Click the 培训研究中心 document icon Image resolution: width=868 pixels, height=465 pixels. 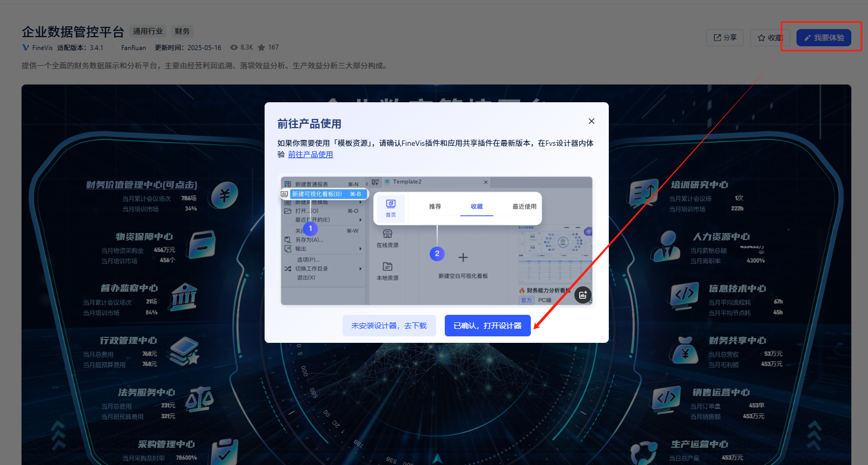pos(644,193)
